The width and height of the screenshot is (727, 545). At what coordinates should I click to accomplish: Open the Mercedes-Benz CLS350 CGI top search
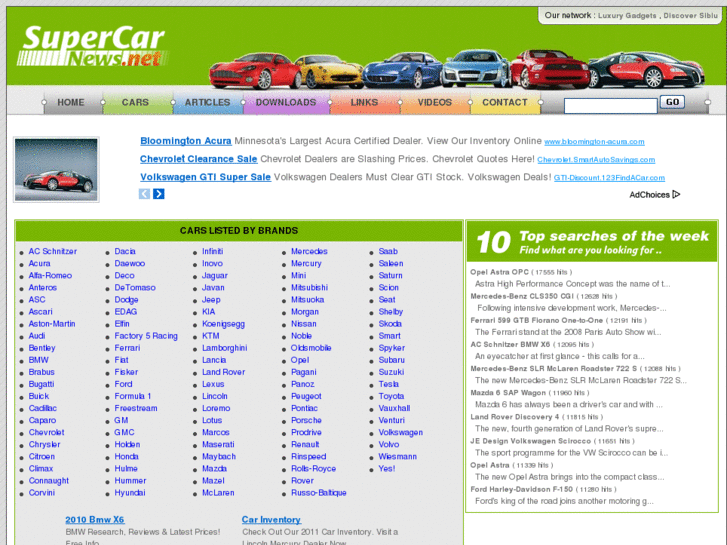coord(522,296)
